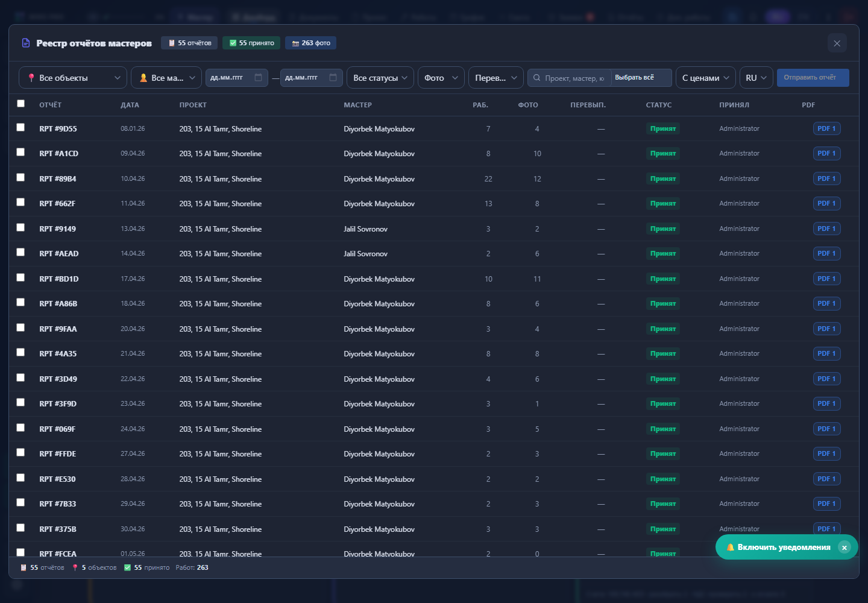This screenshot has height=603, width=868.
Task: Click the 55 отчётов badge in header
Action: [x=189, y=43]
